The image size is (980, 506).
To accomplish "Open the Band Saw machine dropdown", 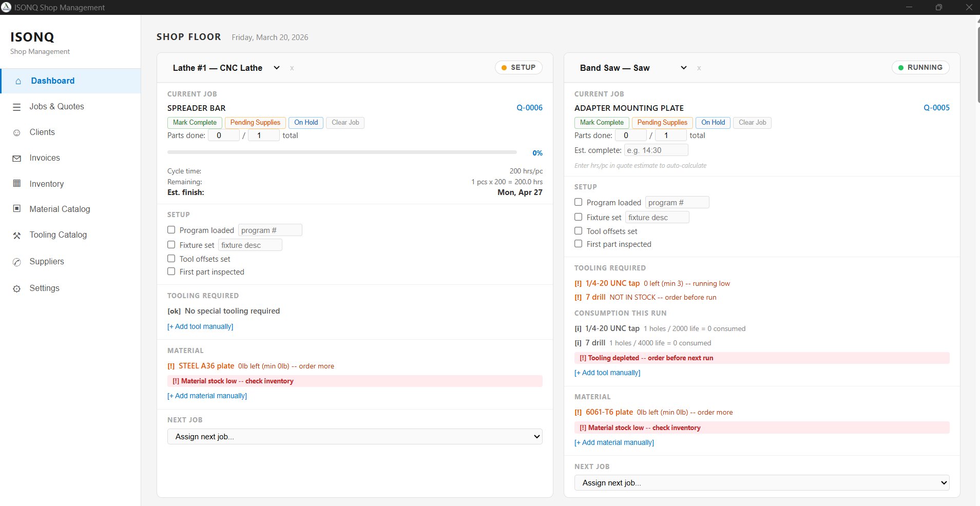I will point(683,67).
